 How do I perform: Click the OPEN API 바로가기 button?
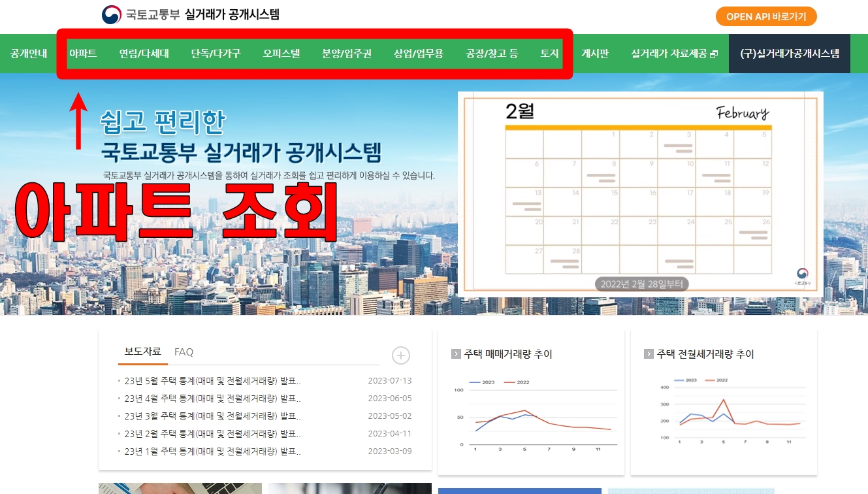pos(765,16)
